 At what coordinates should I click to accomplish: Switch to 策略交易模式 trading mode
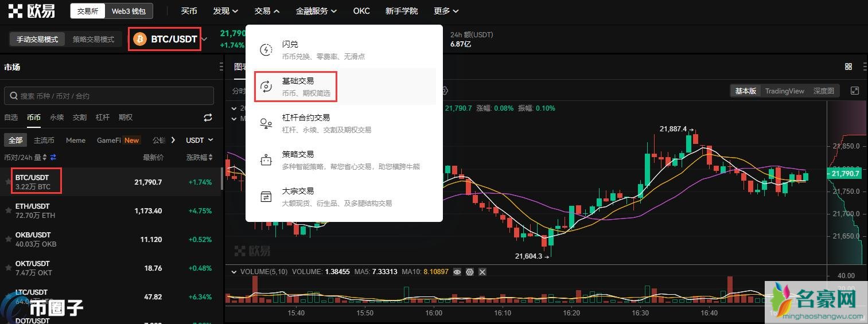(x=94, y=39)
